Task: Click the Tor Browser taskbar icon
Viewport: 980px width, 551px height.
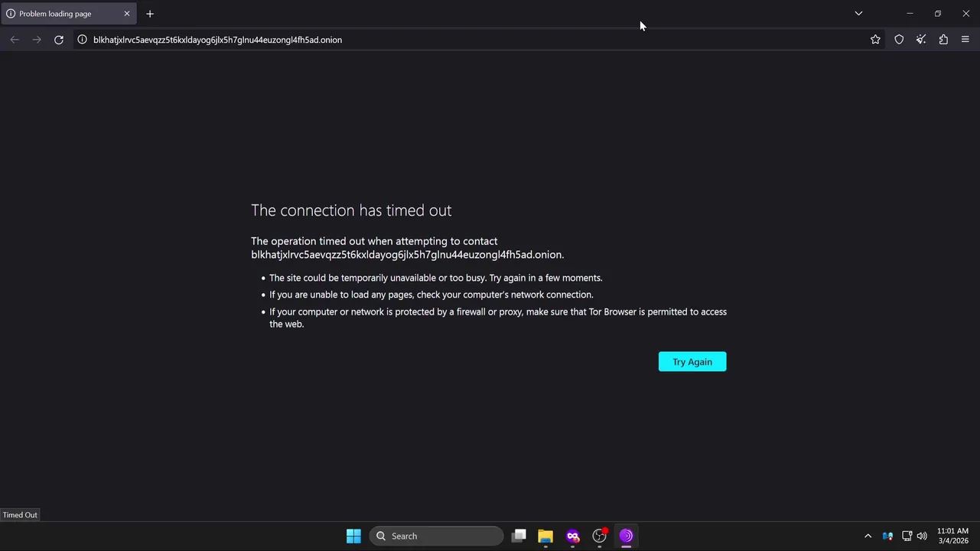Action: pos(627,536)
